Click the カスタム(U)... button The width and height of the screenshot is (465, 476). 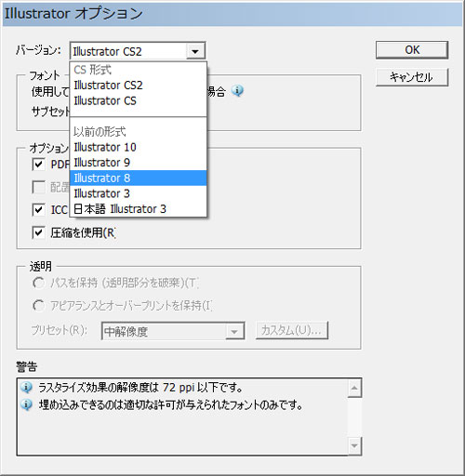(x=292, y=330)
